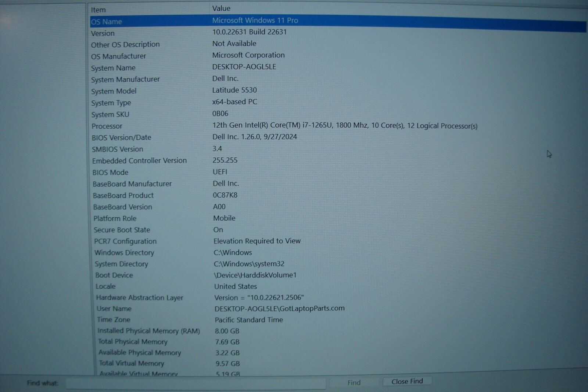588x392 pixels.
Task: Select the Available Physical Memory row
Action: (x=338, y=353)
